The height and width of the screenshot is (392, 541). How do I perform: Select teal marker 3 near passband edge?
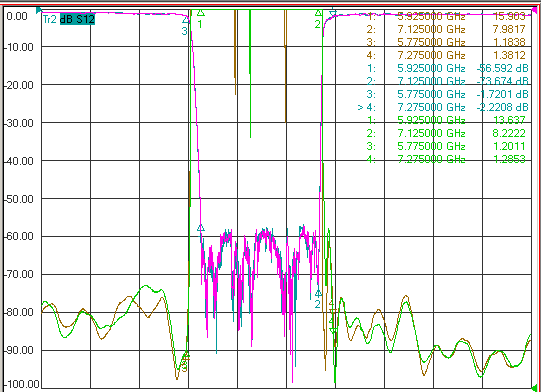(x=185, y=20)
